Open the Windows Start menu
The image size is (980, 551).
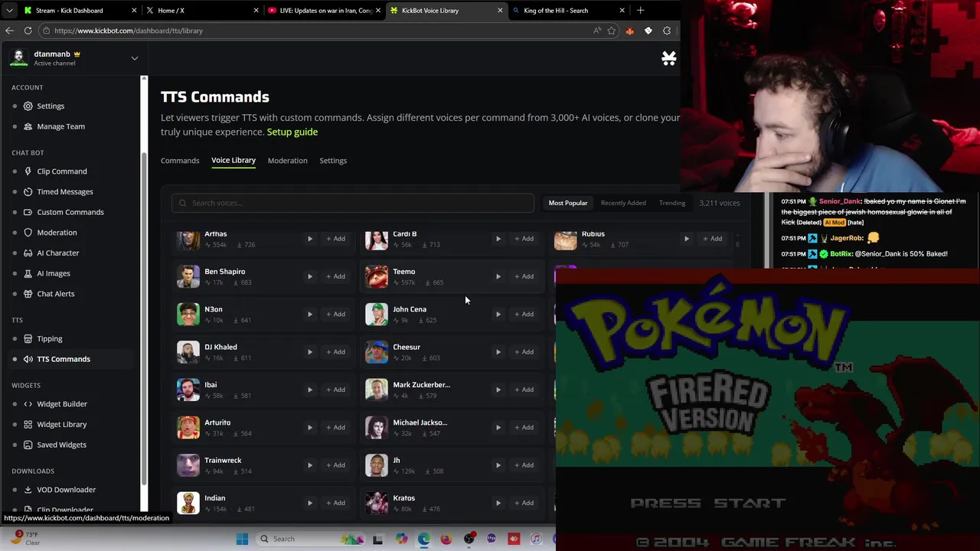[242, 539]
